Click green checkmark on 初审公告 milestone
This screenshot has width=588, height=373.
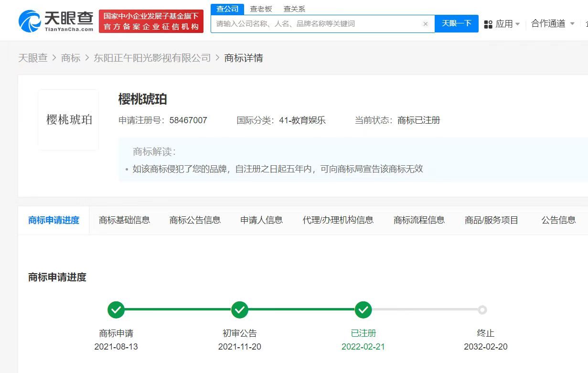click(x=240, y=309)
